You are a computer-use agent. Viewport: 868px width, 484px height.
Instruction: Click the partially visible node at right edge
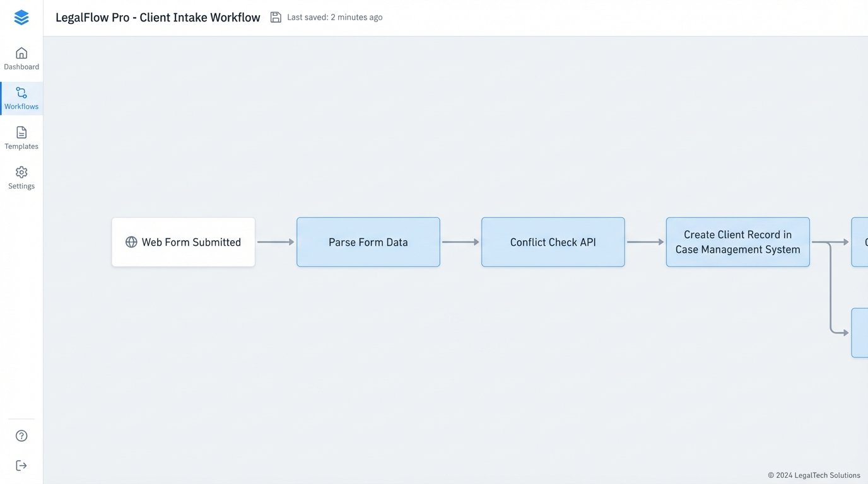pyautogui.click(x=862, y=242)
